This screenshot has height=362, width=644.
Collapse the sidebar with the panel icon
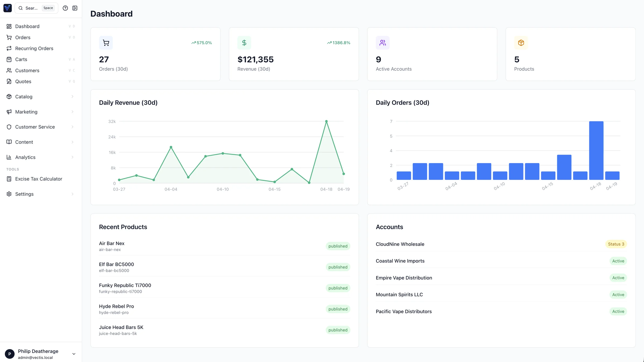point(75,8)
